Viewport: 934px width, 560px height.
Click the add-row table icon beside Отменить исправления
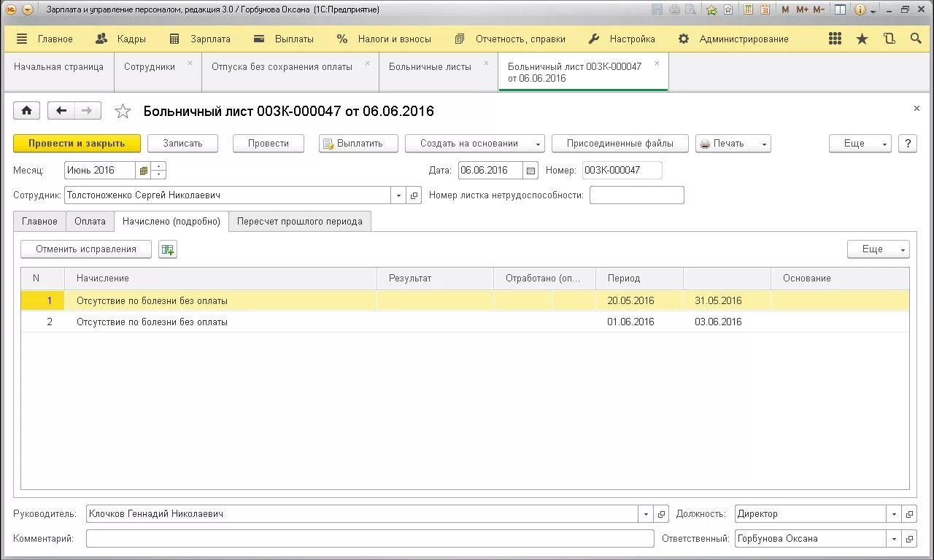[x=168, y=249]
